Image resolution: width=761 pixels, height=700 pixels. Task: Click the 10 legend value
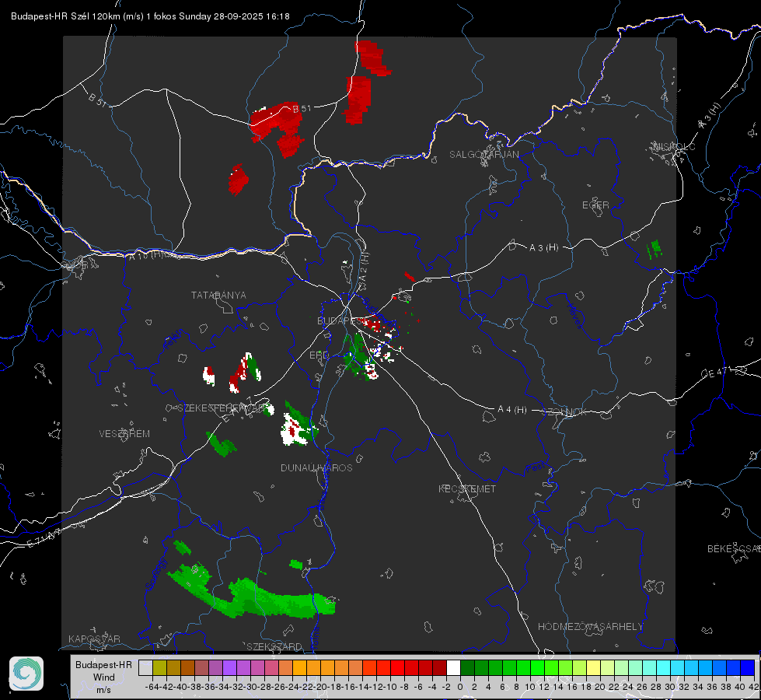click(530, 687)
